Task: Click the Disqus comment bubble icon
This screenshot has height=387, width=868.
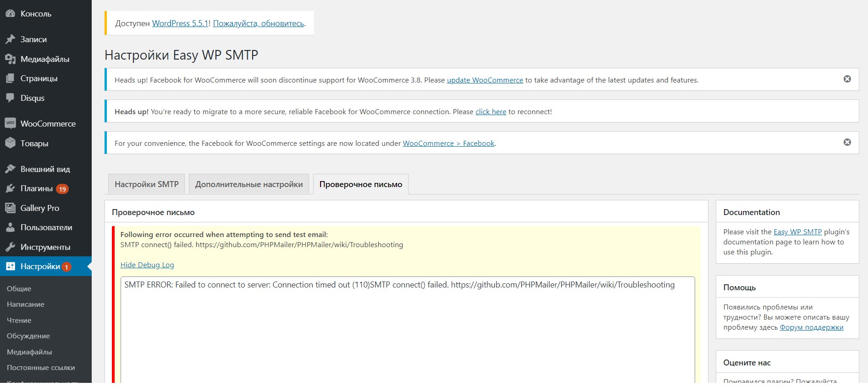Action: click(x=10, y=98)
